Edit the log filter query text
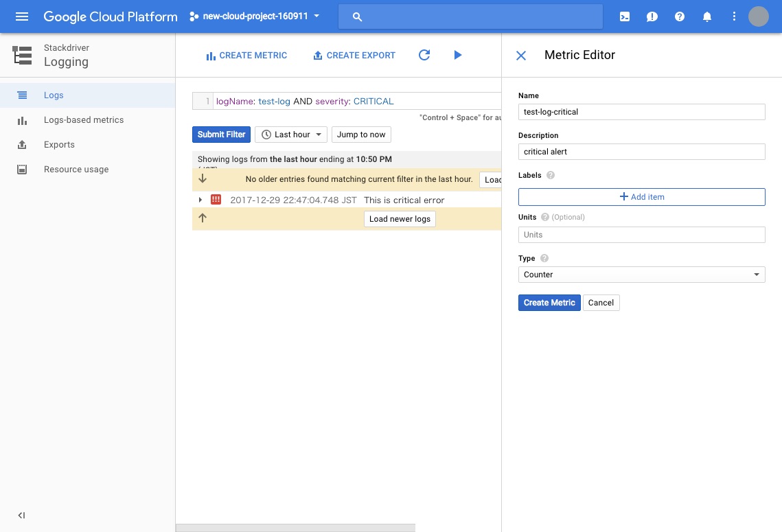Viewport: 782px width, 532px height. click(357, 101)
